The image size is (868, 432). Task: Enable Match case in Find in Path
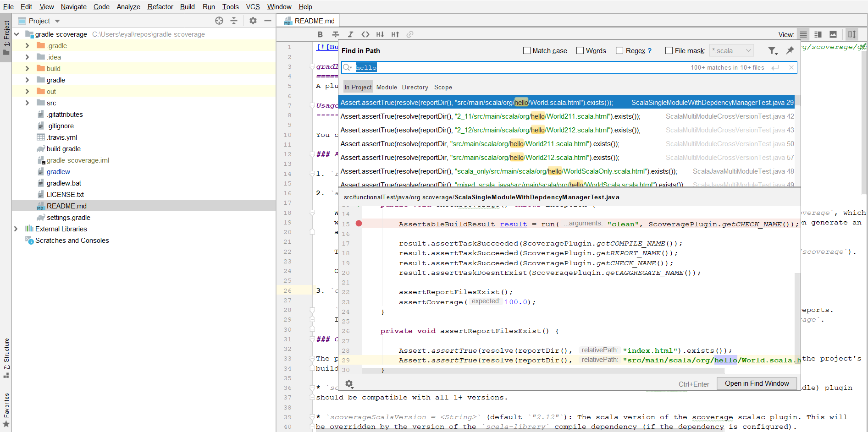[x=526, y=50]
